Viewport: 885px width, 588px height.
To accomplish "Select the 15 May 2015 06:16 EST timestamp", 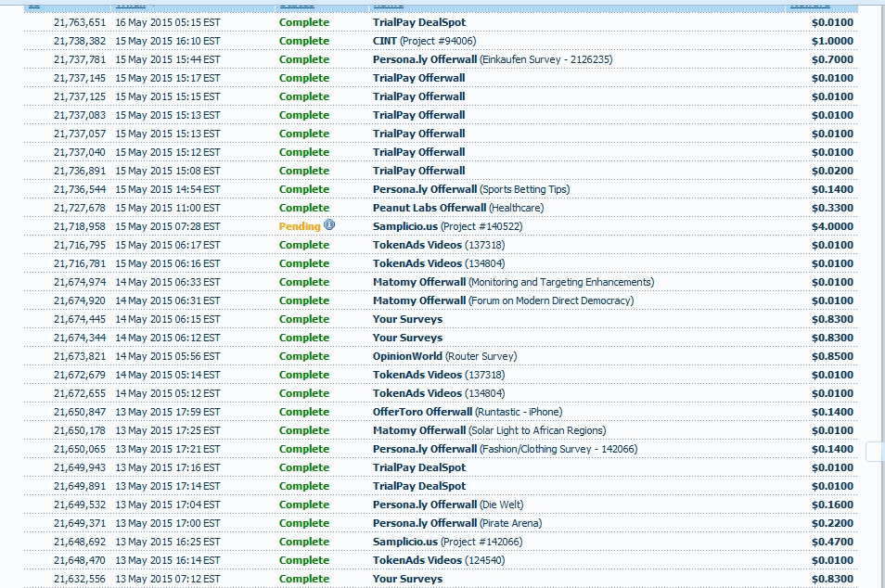I will point(168,264).
